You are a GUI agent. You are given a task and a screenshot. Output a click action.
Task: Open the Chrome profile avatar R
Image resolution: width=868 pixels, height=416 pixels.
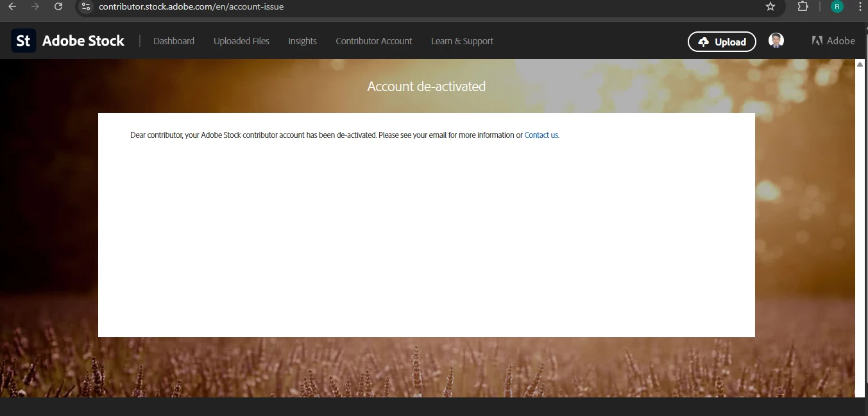pyautogui.click(x=837, y=6)
